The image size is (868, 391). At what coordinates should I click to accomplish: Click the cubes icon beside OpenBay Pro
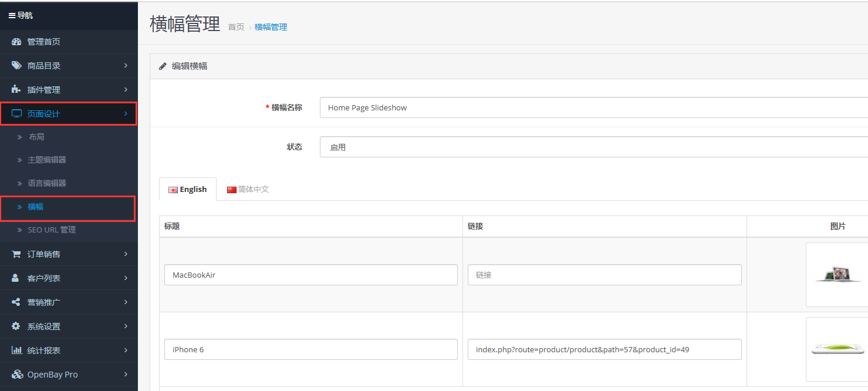tap(17, 375)
